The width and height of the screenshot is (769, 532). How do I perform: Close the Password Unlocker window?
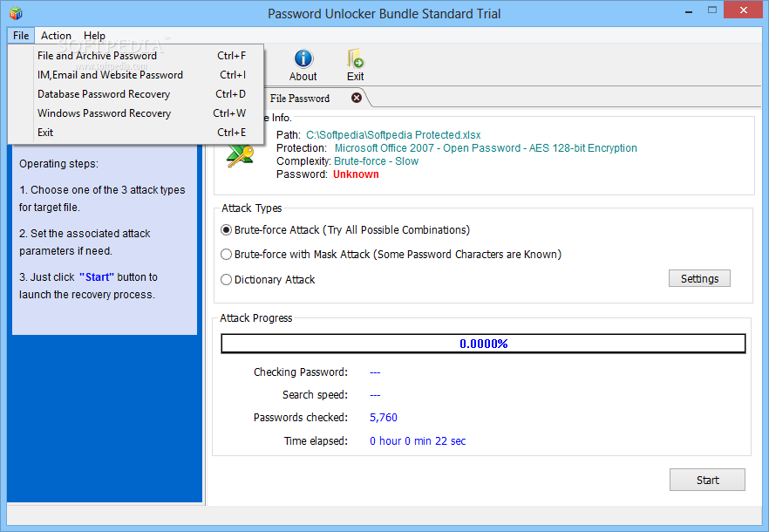(744, 10)
